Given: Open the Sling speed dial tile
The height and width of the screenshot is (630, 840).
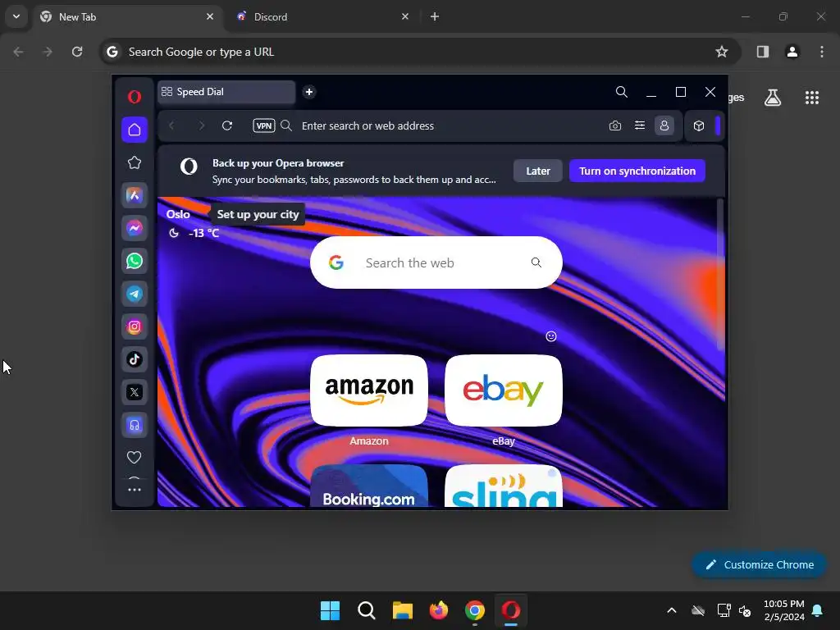Looking at the screenshot, I should (504, 486).
